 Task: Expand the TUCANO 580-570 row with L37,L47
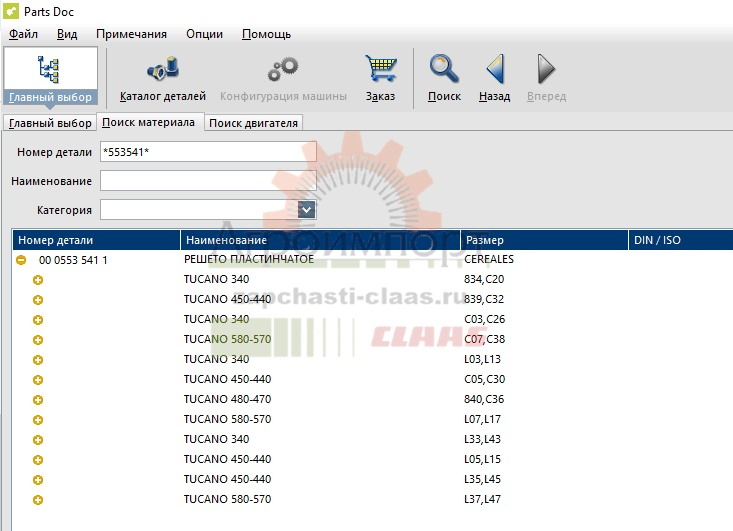(38, 500)
